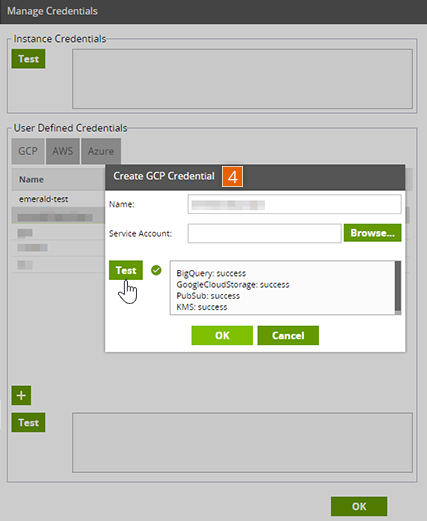Viewport: 427px width, 521px height.
Task: Test the Instance Credentials
Action: pyautogui.click(x=28, y=59)
